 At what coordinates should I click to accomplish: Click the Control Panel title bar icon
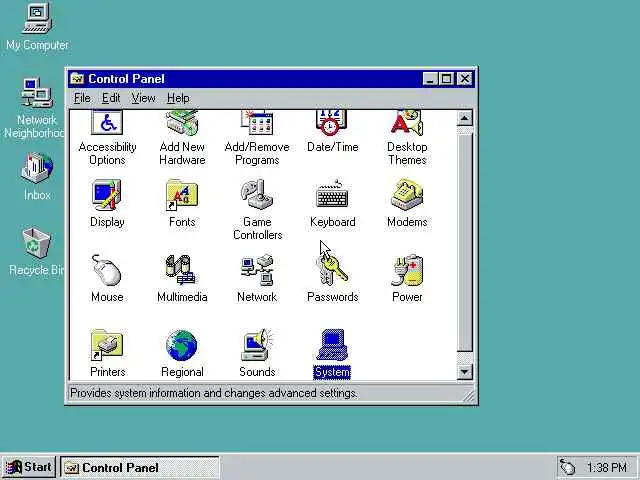coord(77,78)
